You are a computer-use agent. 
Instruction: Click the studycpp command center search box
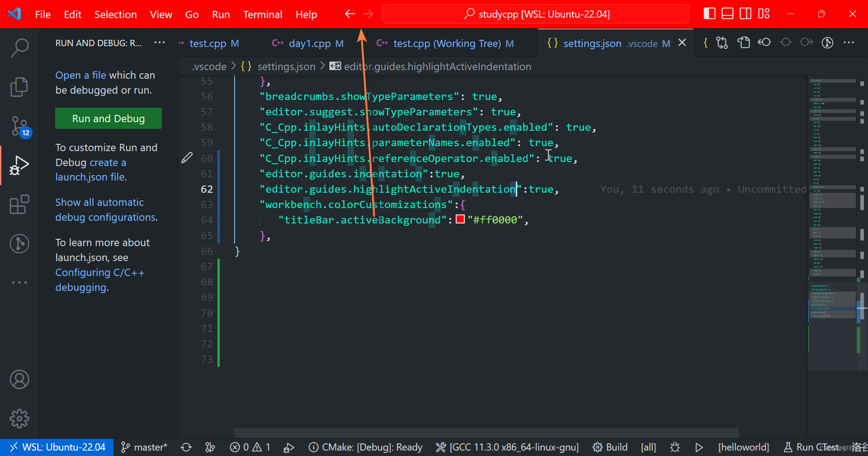tap(536, 14)
